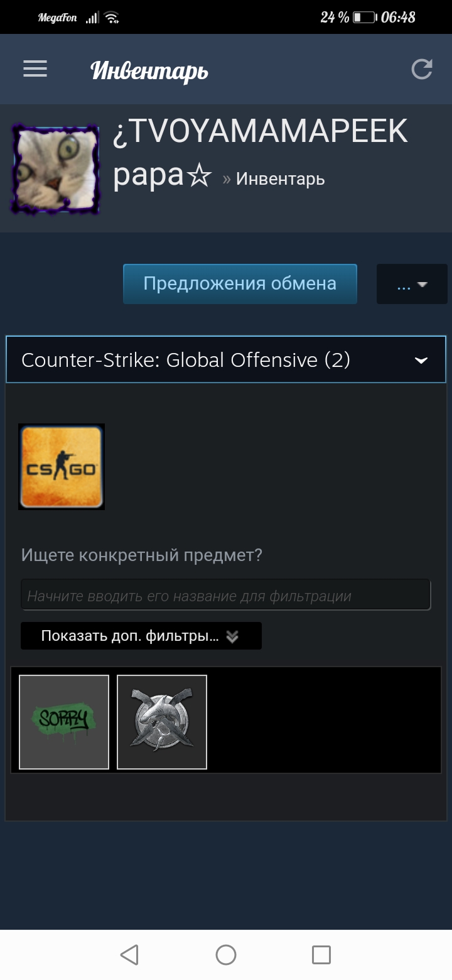Open the hamburger menu
The width and height of the screenshot is (452, 980).
coord(35,69)
